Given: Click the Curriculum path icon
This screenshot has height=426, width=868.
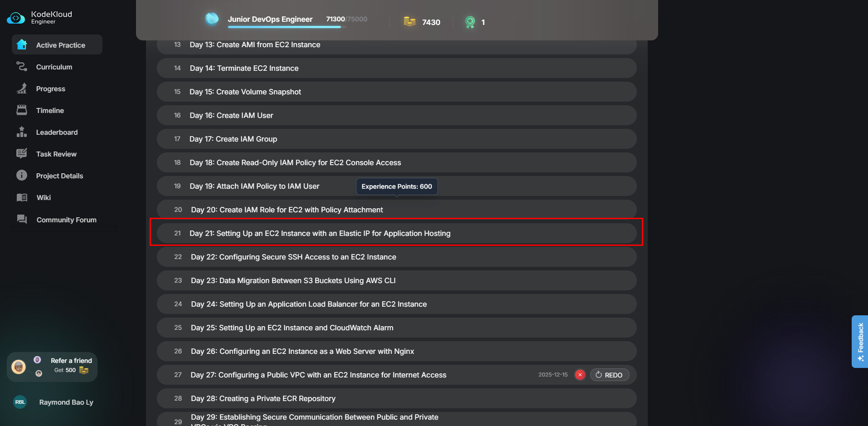Looking at the screenshot, I should [22, 67].
